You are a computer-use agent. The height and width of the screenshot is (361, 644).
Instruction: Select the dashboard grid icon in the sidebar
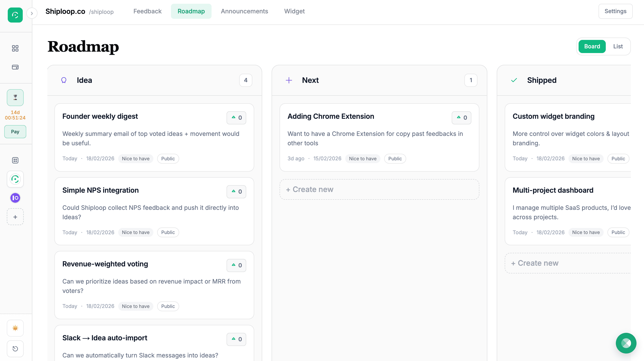[15, 48]
